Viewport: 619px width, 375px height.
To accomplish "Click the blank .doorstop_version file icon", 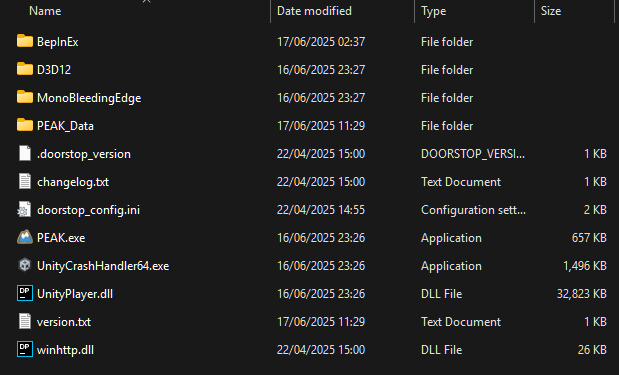I will click(x=24, y=153).
